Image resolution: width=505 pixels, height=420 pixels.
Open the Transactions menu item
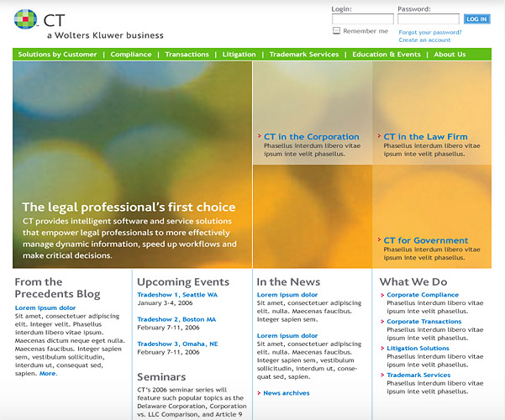(187, 54)
